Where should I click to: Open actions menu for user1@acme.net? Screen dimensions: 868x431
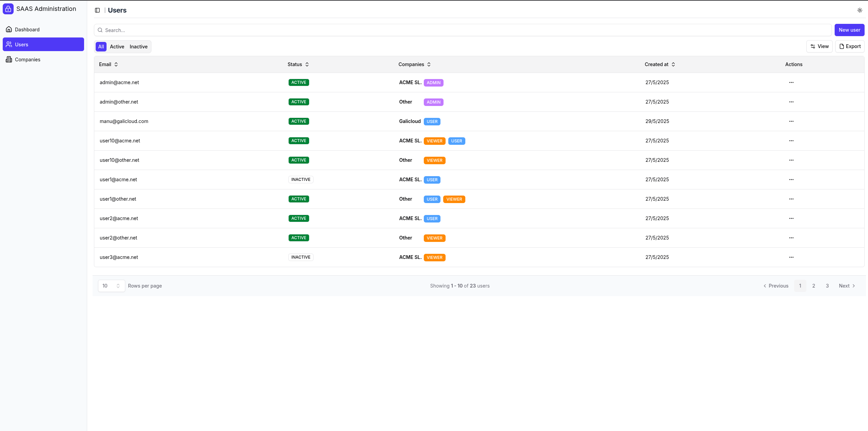791,180
